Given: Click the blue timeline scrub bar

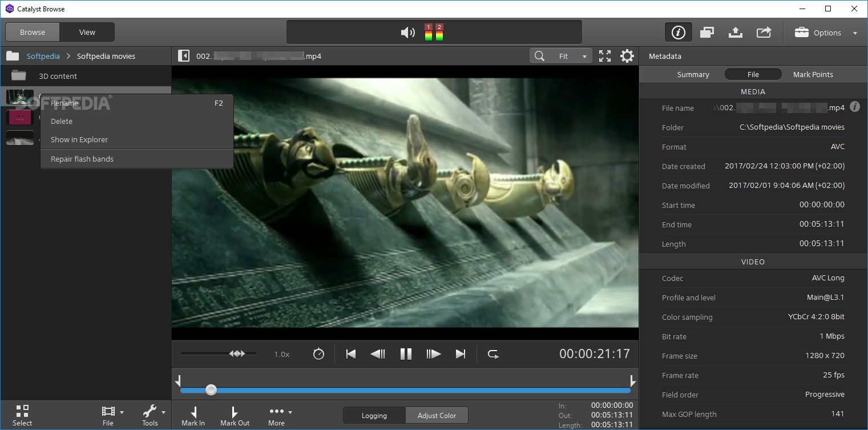Looking at the screenshot, I should click(x=405, y=390).
